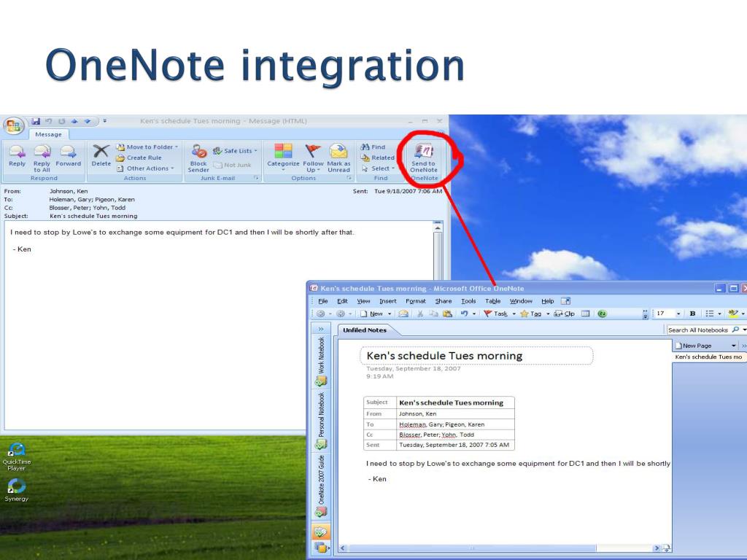Image resolution: width=747 pixels, height=560 pixels.
Task: Save via quick access floppy icon
Action: point(36,122)
